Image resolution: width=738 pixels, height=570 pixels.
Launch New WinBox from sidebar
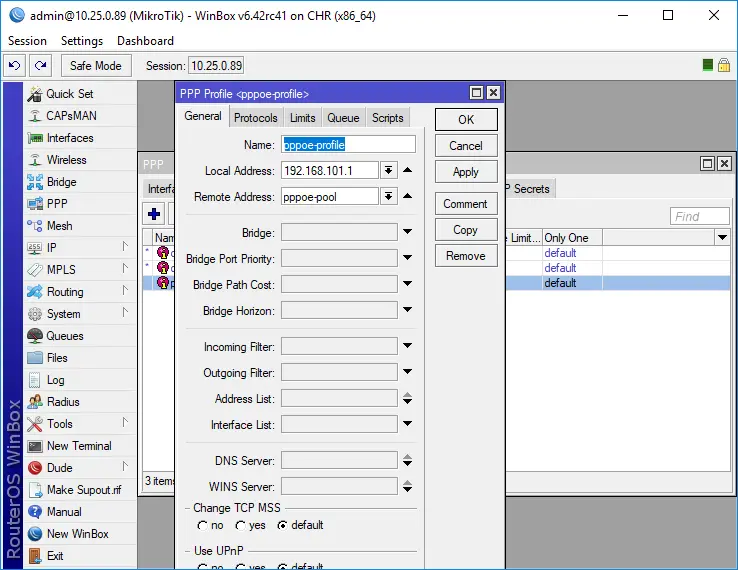point(78,534)
